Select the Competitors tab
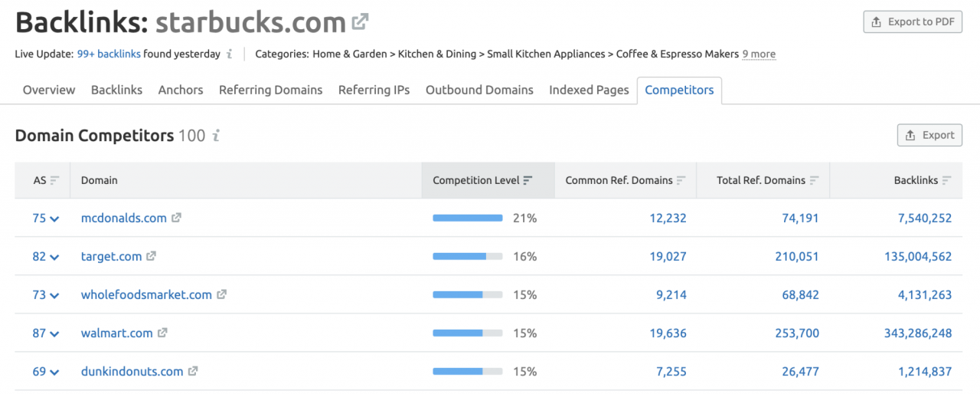Image resolution: width=980 pixels, height=394 pixels. 679,90
